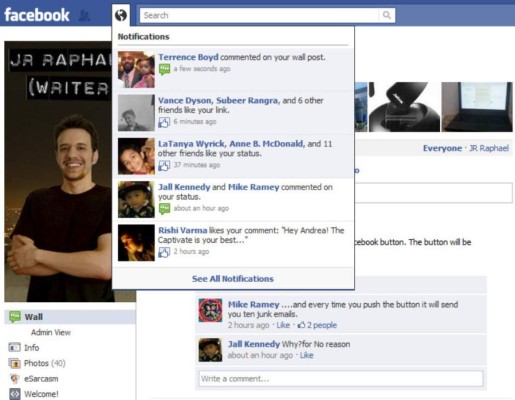Open Jall Kennedy link in notifications

(184, 187)
